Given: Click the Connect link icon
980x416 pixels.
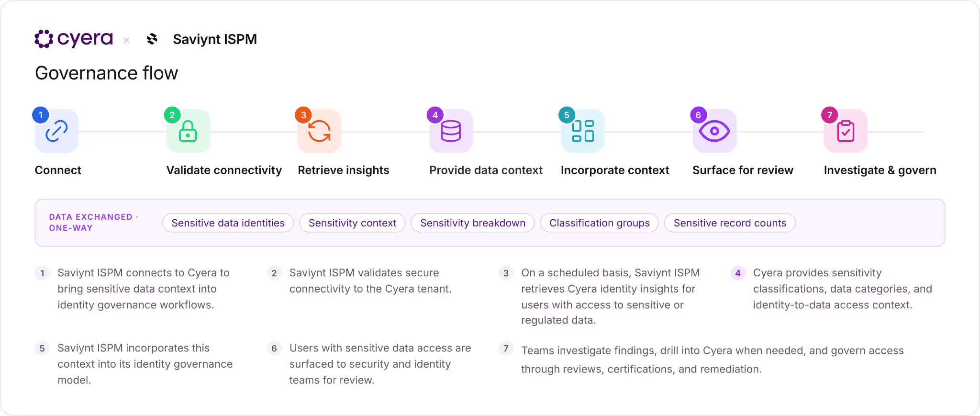Looking at the screenshot, I should pos(56,131).
